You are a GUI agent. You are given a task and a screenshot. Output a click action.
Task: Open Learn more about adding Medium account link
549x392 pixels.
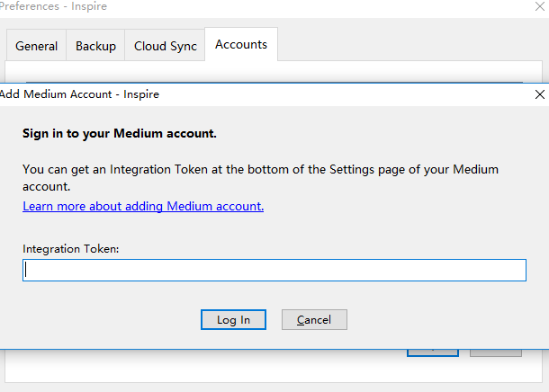click(x=143, y=206)
